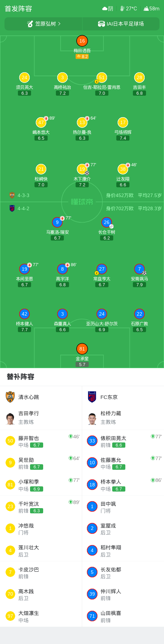Tap the 4-3-3 formation label
The width and height of the screenshot is (164, 644).
(x=23, y=195)
